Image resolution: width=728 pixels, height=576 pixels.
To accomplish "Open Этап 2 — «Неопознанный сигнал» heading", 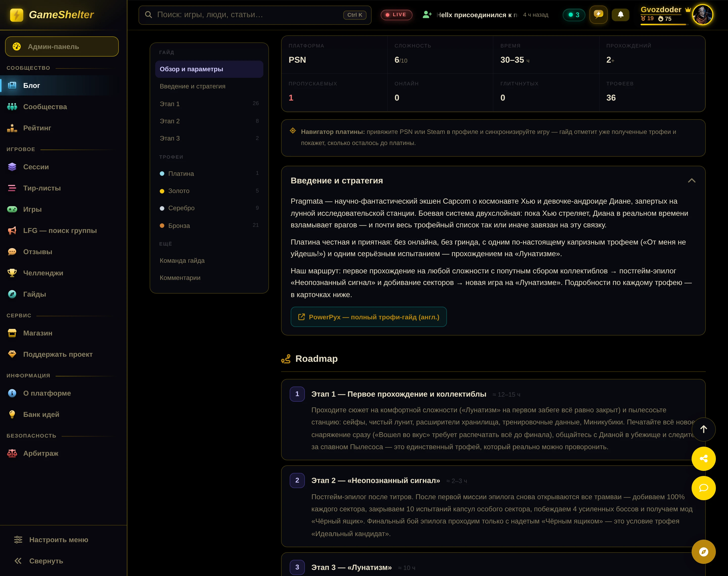I will [x=375, y=481].
